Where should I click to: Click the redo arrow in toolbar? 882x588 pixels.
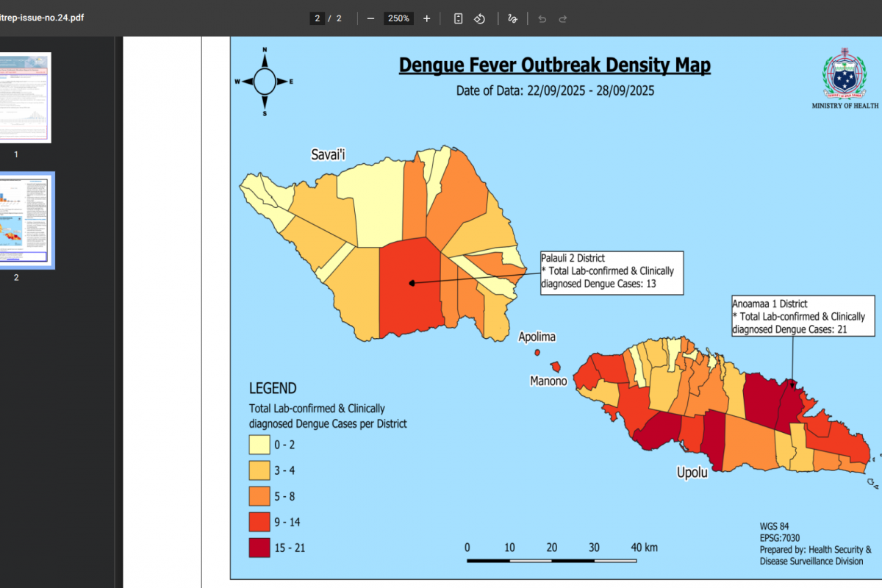[x=563, y=18]
